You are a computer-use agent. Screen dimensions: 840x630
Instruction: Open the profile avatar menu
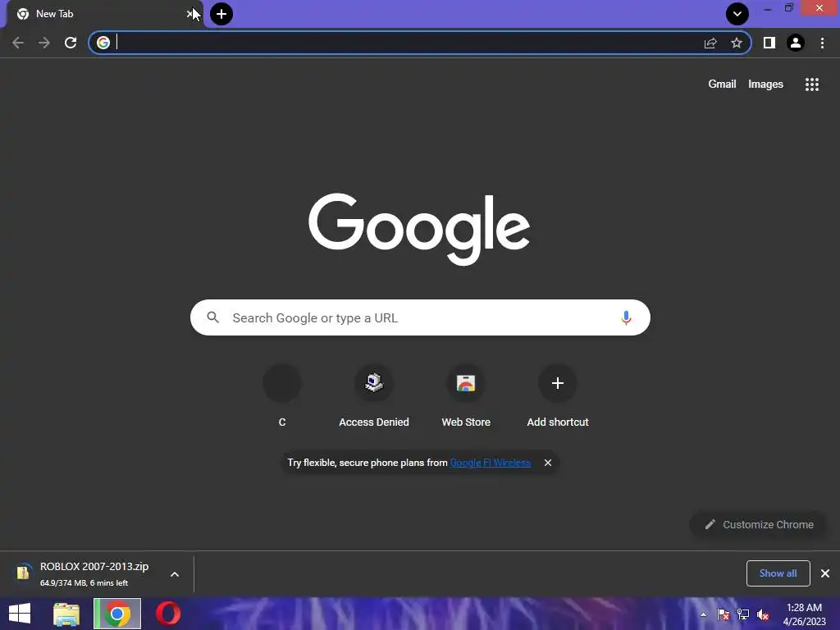coord(796,43)
